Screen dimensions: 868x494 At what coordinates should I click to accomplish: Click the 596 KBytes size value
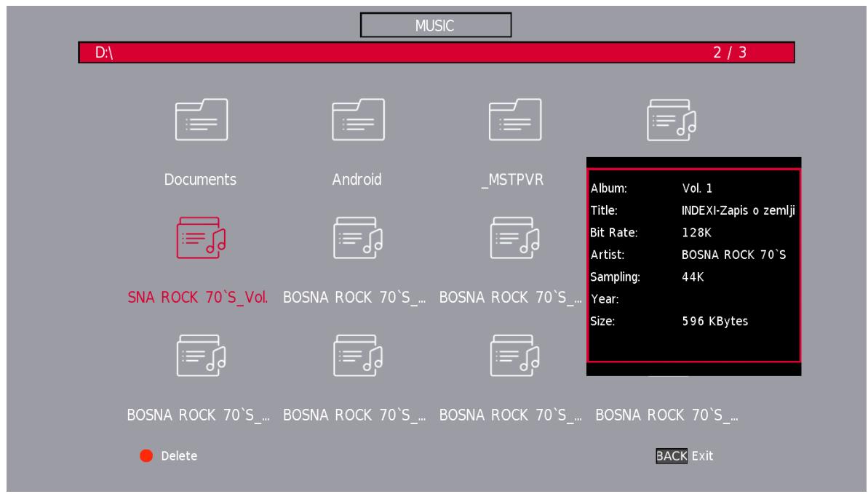tap(714, 322)
